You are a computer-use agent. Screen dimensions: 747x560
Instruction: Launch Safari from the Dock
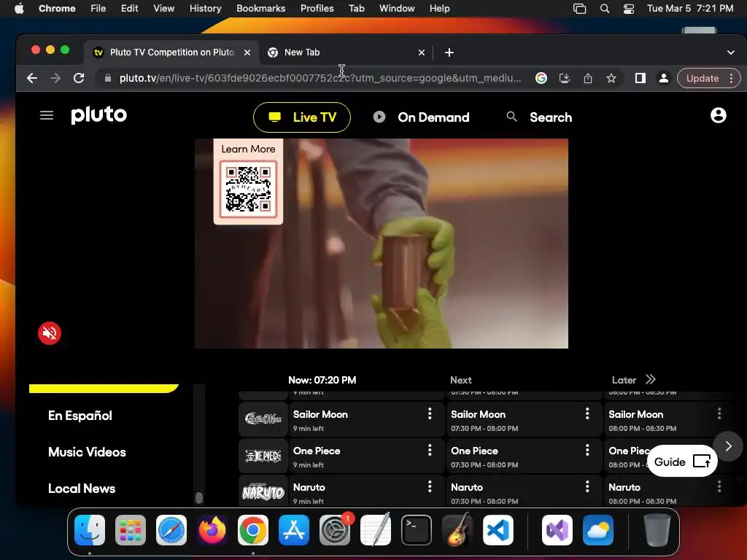point(171,530)
